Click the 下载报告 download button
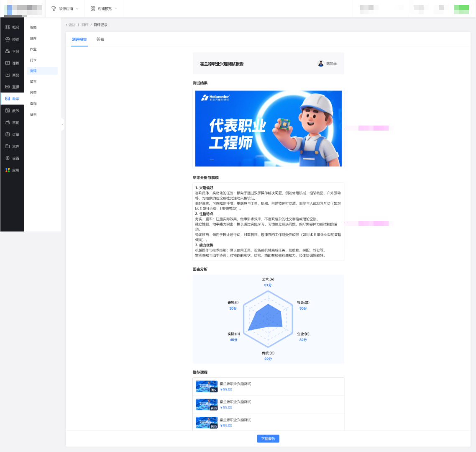This screenshot has width=476, height=452. (268, 439)
